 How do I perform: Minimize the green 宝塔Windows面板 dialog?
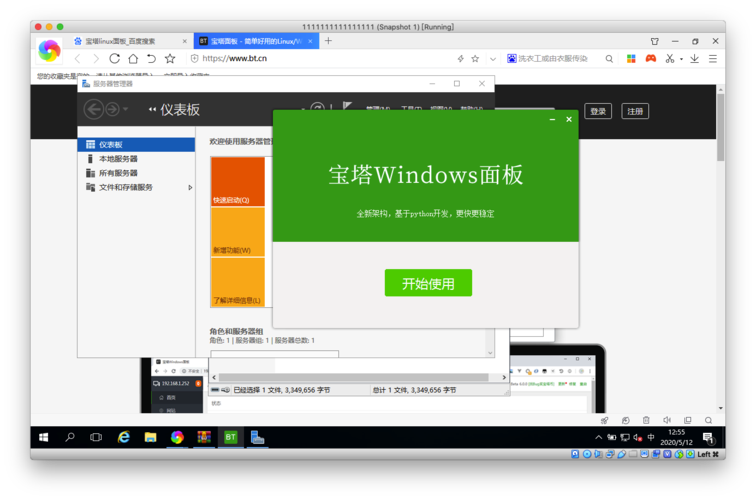pos(552,120)
